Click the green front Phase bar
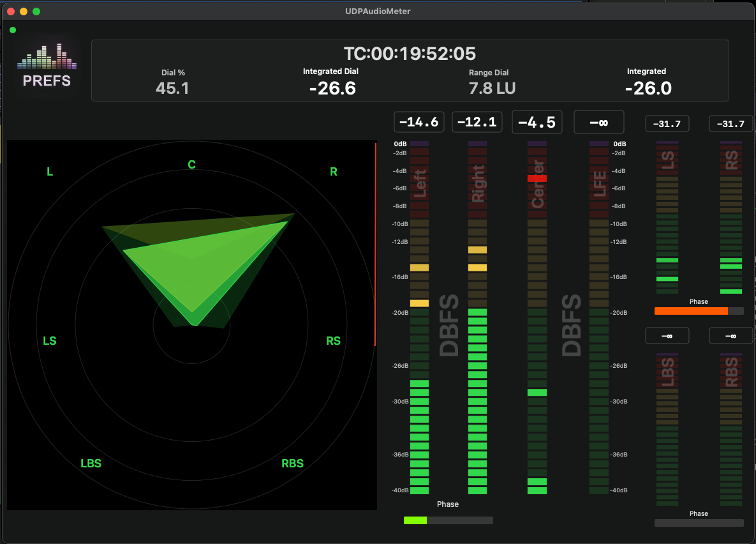This screenshot has width=756, height=544. [415, 520]
